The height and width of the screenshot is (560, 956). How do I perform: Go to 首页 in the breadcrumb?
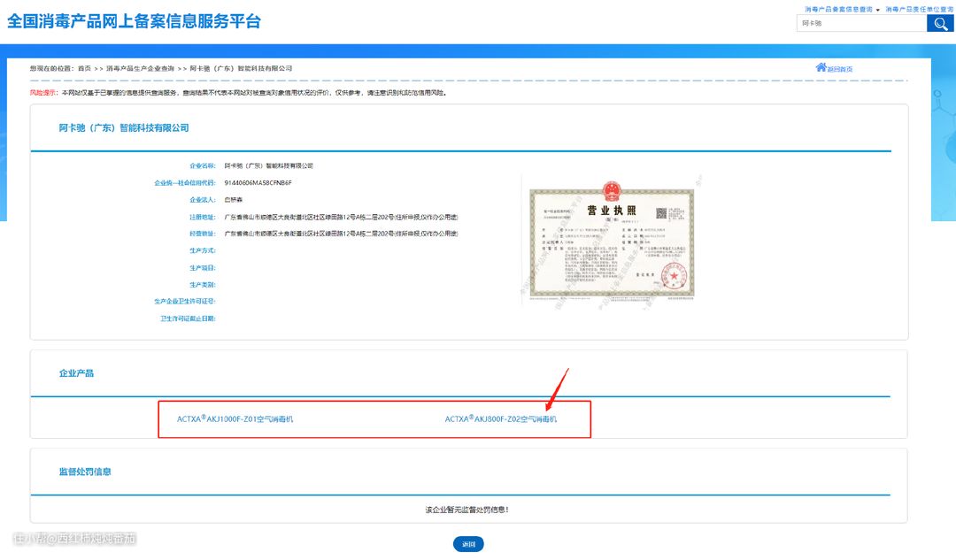point(84,68)
